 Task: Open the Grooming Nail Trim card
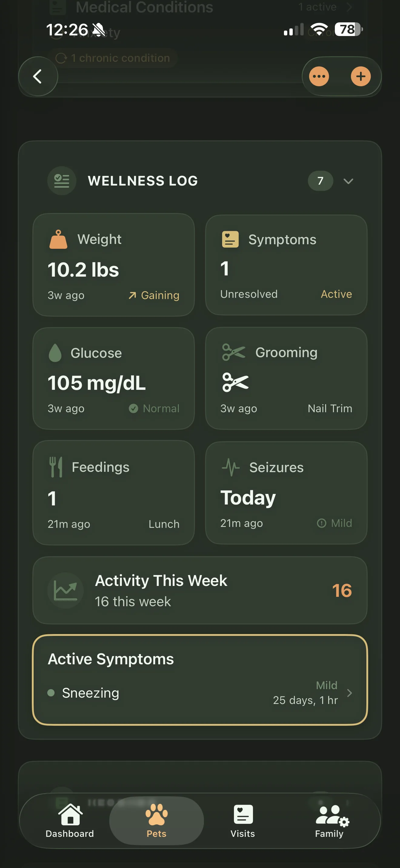(286, 378)
